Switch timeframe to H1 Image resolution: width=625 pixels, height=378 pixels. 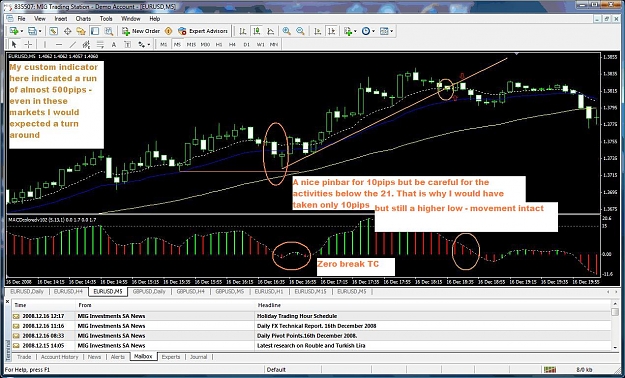pyautogui.click(x=219, y=45)
